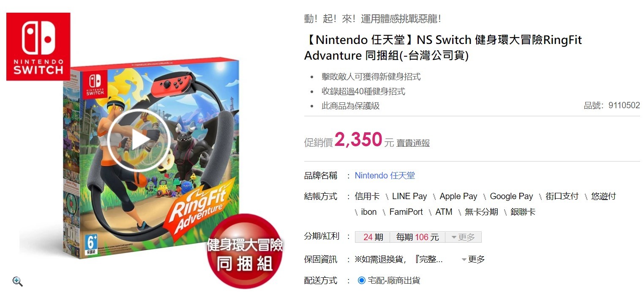Click the Apple Pay payment method

[x=458, y=196]
